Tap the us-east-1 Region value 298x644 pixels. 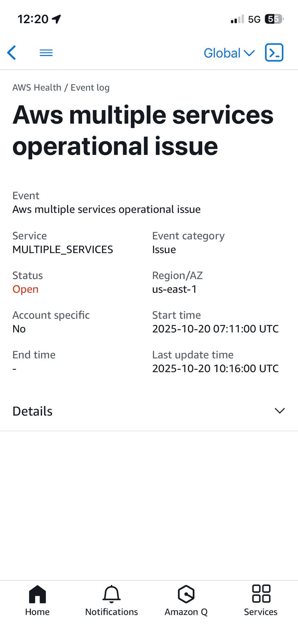(174, 289)
